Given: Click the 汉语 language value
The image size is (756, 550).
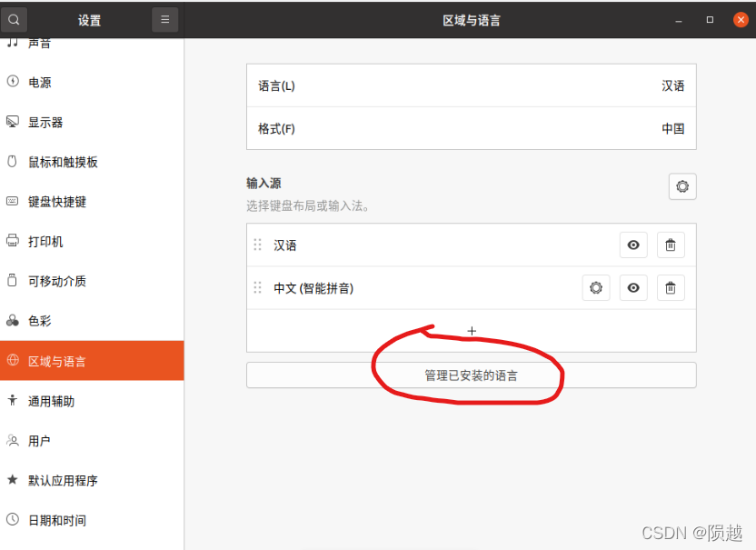Looking at the screenshot, I should [x=672, y=85].
